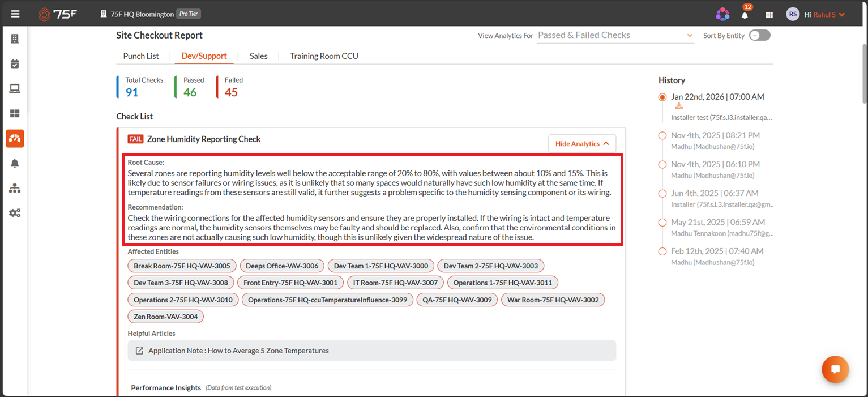Download the Jan 22nd, 2026 report
The width and height of the screenshot is (868, 397).
[679, 106]
